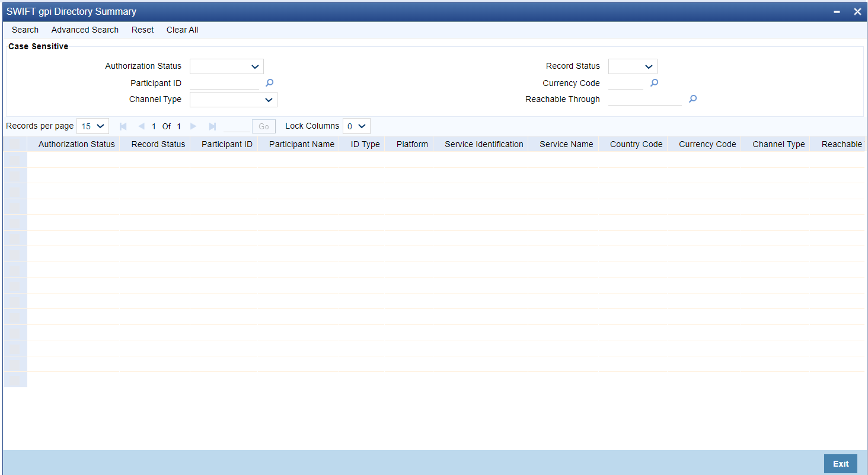Focus the Participant ID input field
The image size is (868, 475).
(225, 83)
